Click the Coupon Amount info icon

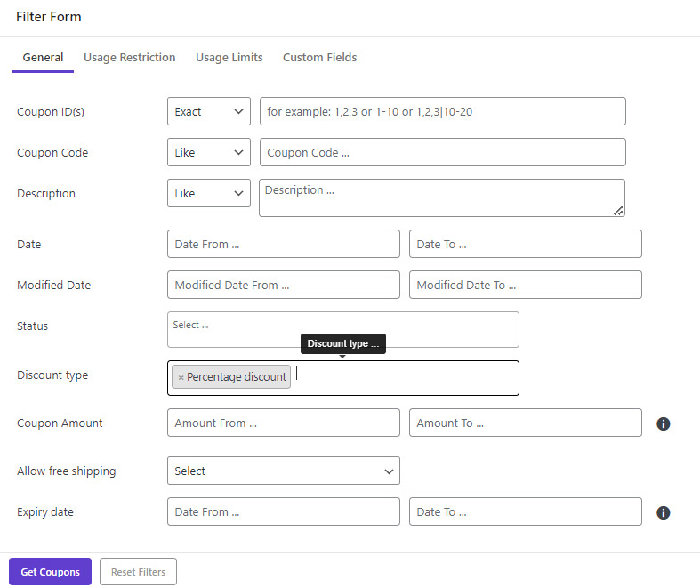pos(663,423)
